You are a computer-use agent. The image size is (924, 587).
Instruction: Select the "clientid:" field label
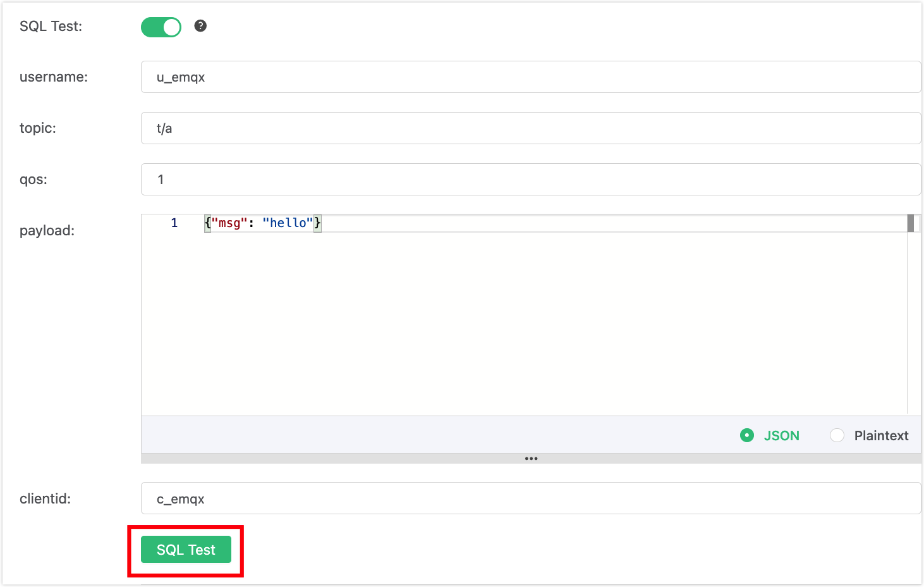[x=45, y=498]
